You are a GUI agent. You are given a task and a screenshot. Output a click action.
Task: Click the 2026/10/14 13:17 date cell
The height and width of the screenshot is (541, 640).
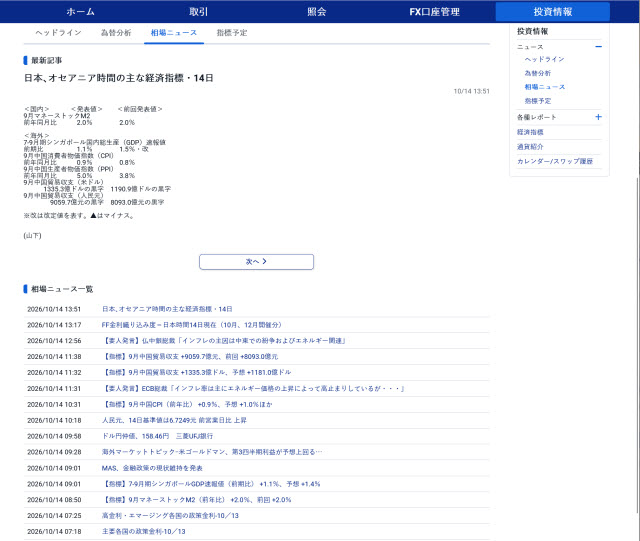click(x=54, y=325)
